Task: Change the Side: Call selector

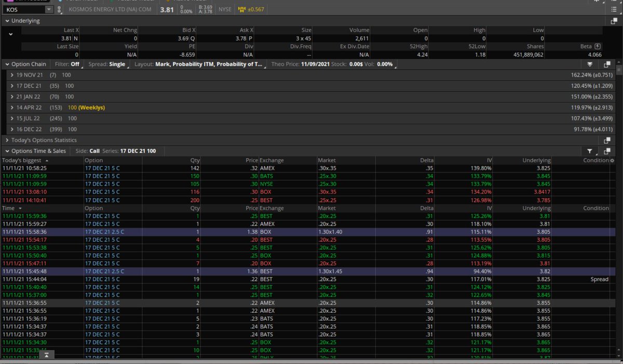Action: point(88,151)
